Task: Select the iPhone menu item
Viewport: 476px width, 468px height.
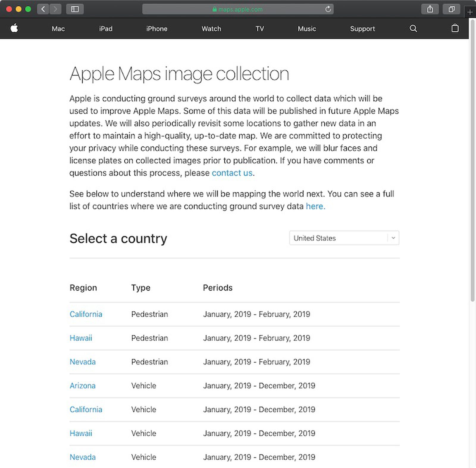Action: click(x=157, y=29)
